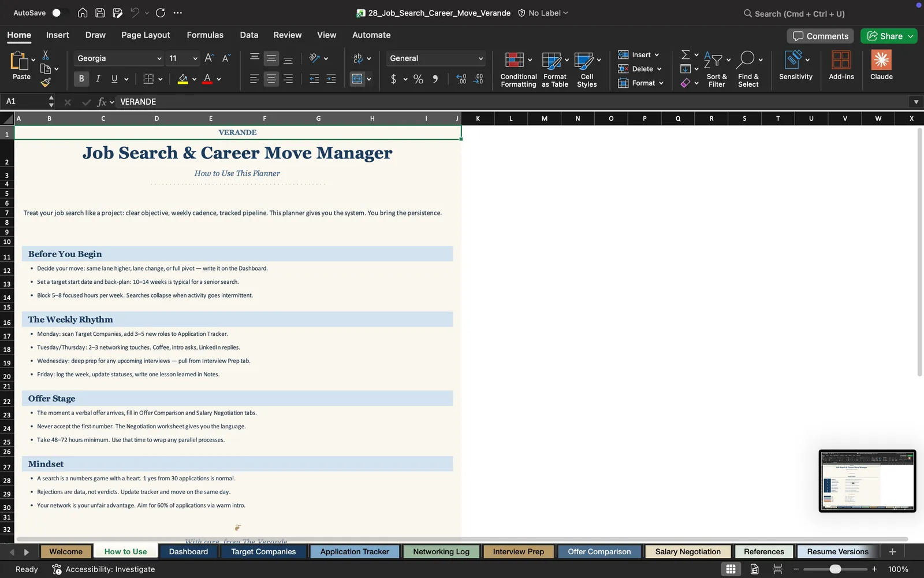Undo the last action

point(135,13)
